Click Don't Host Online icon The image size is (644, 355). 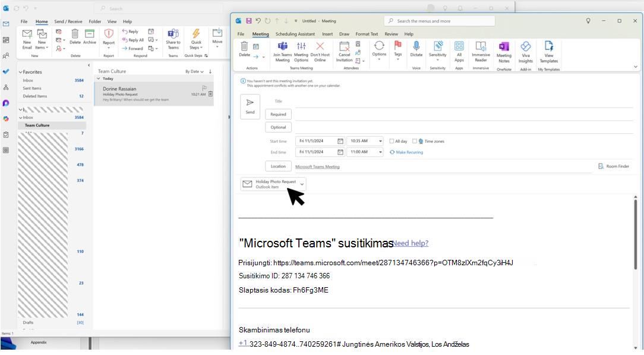coord(320,52)
